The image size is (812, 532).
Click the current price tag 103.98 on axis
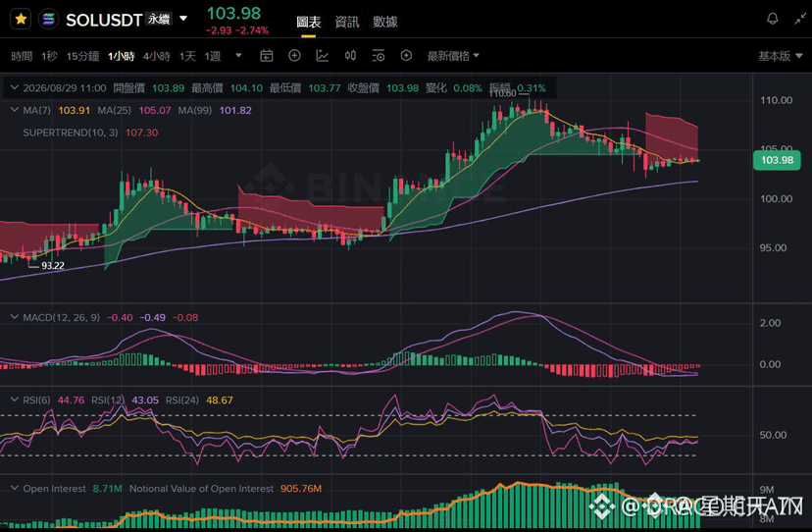coord(777,160)
